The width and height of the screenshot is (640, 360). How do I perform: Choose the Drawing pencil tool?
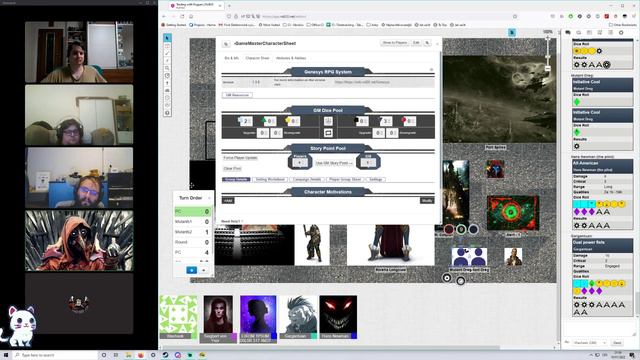pos(167,53)
